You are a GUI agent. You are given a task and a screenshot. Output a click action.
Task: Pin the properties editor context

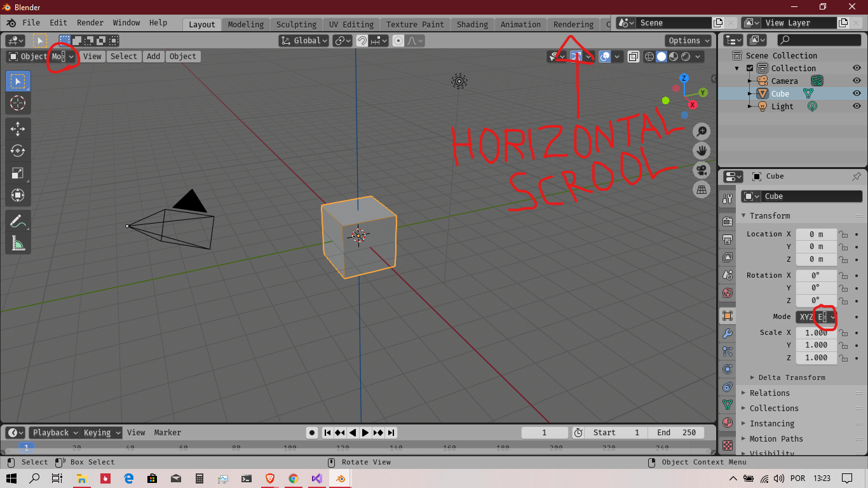(856, 177)
